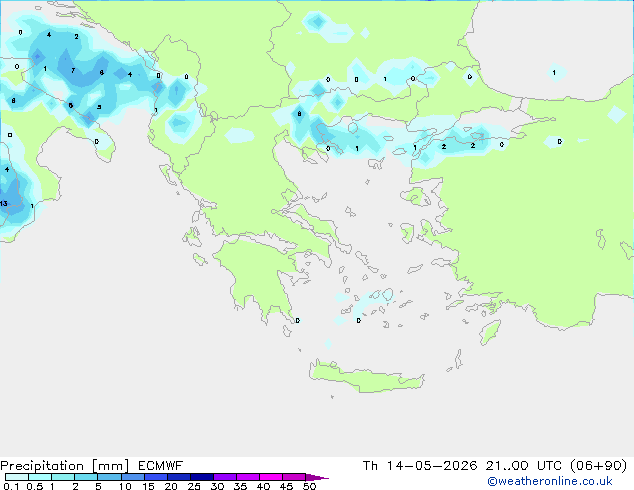634x490 pixels.
Task: Click the 0.1–0.5 mm palest legend swatch
Action: tap(17, 477)
